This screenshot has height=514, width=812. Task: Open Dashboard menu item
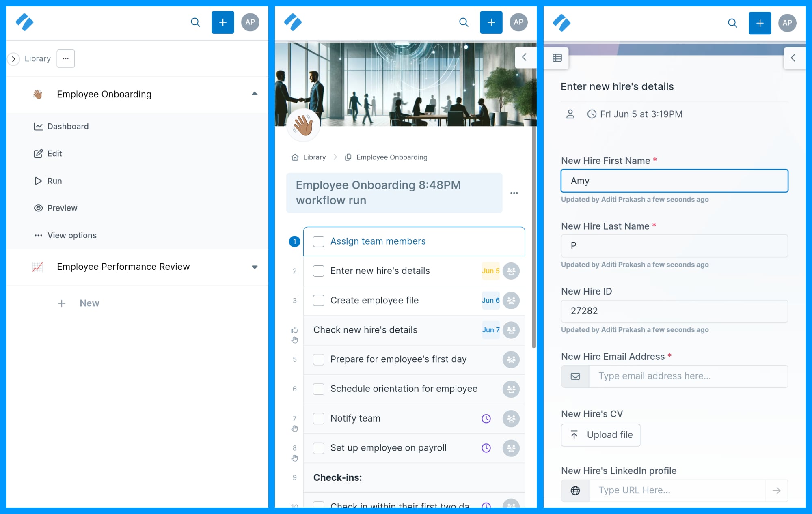[61, 127]
